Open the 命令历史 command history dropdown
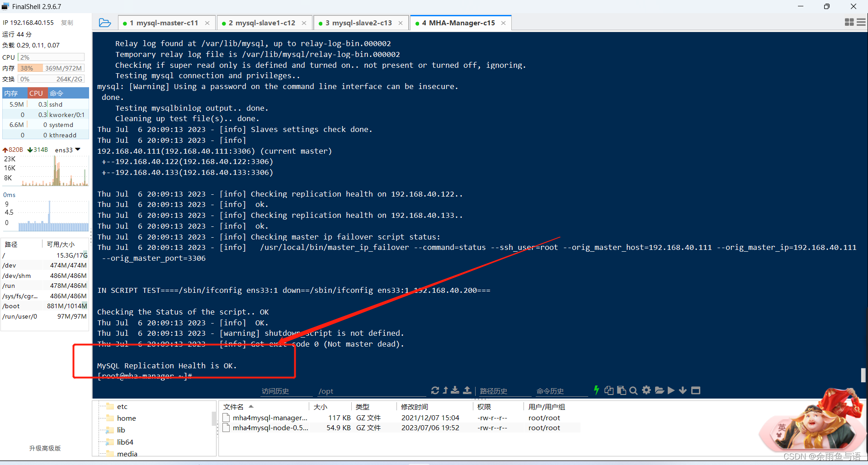This screenshot has height=465, width=868. pyautogui.click(x=550, y=391)
